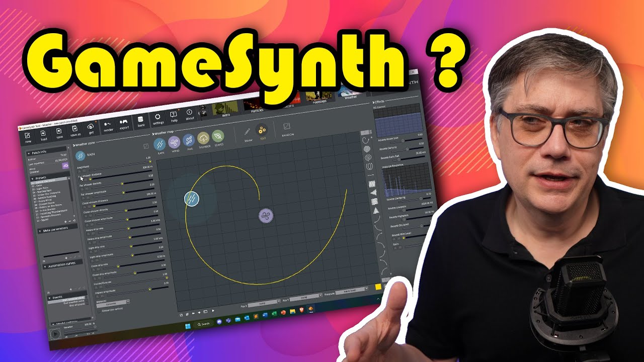Select the End of sound event
This screenshot has width=644, height=362.
(77, 305)
